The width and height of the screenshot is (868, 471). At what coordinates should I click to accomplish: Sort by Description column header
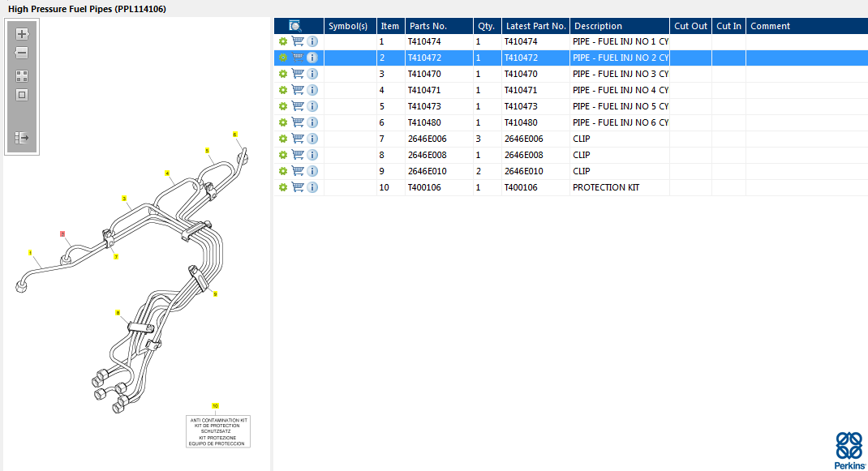[620, 26]
